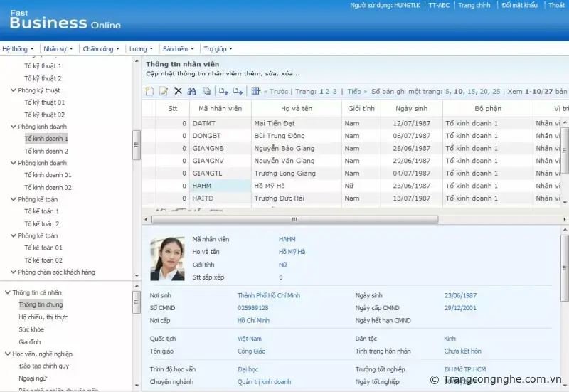
Task: Click the edit record pencil icon
Action: (164, 91)
